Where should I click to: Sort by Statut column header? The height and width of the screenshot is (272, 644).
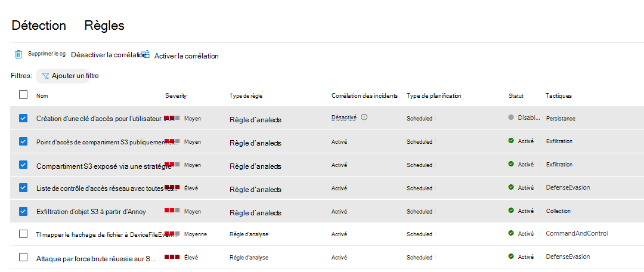tap(516, 95)
